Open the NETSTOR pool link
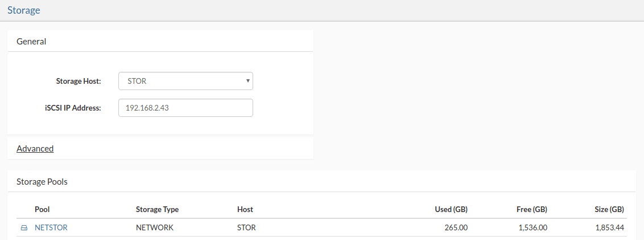 (51, 227)
